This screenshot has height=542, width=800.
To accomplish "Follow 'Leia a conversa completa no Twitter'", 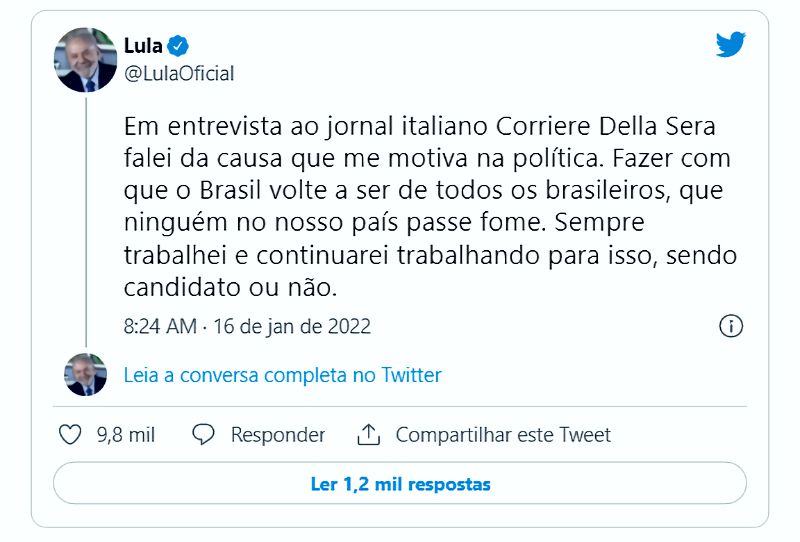I will point(282,375).
